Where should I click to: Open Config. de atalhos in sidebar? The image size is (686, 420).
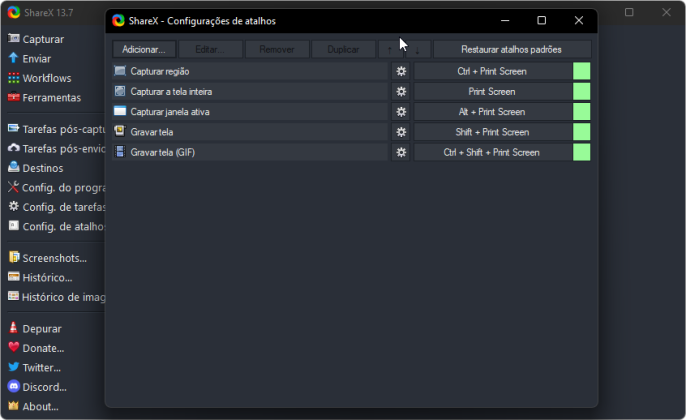[56, 226]
